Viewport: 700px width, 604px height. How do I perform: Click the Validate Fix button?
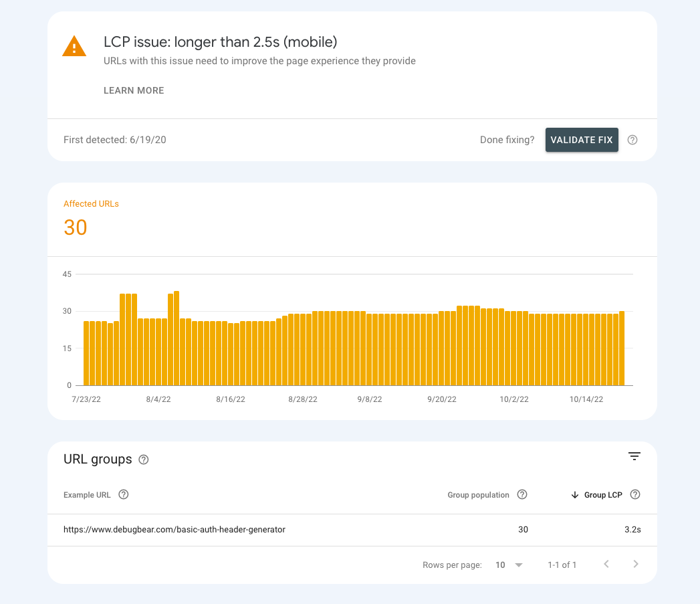tap(582, 140)
